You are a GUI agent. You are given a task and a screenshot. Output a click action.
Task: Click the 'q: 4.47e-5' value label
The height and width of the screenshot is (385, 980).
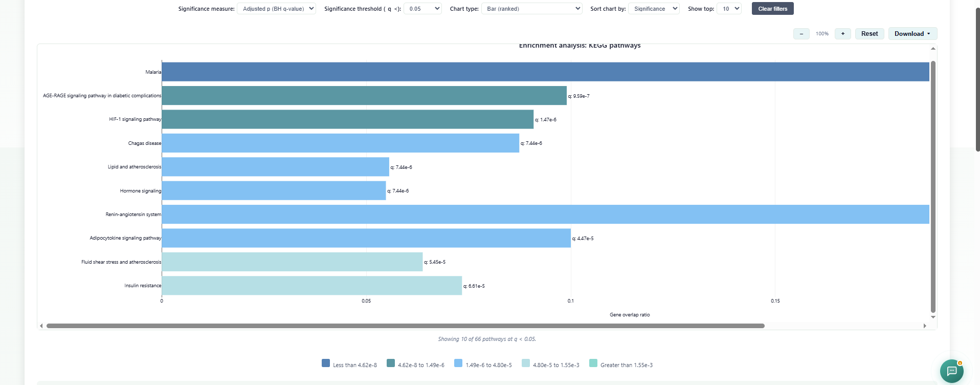click(x=583, y=239)
